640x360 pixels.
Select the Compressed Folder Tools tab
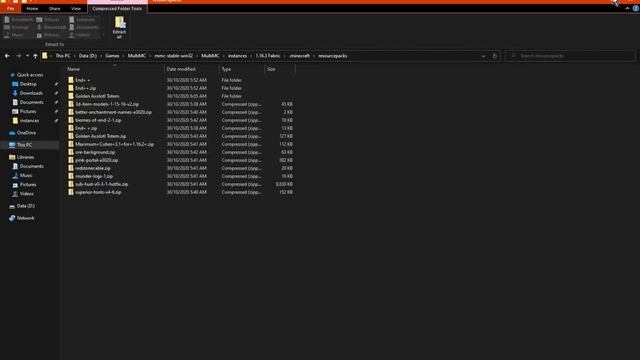(117, 9)
